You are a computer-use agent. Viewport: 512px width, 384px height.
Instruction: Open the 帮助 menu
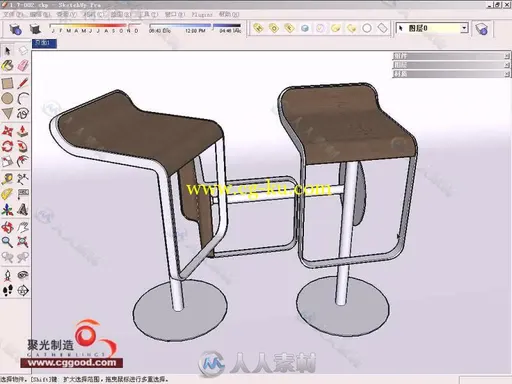[x=229, y=15]
